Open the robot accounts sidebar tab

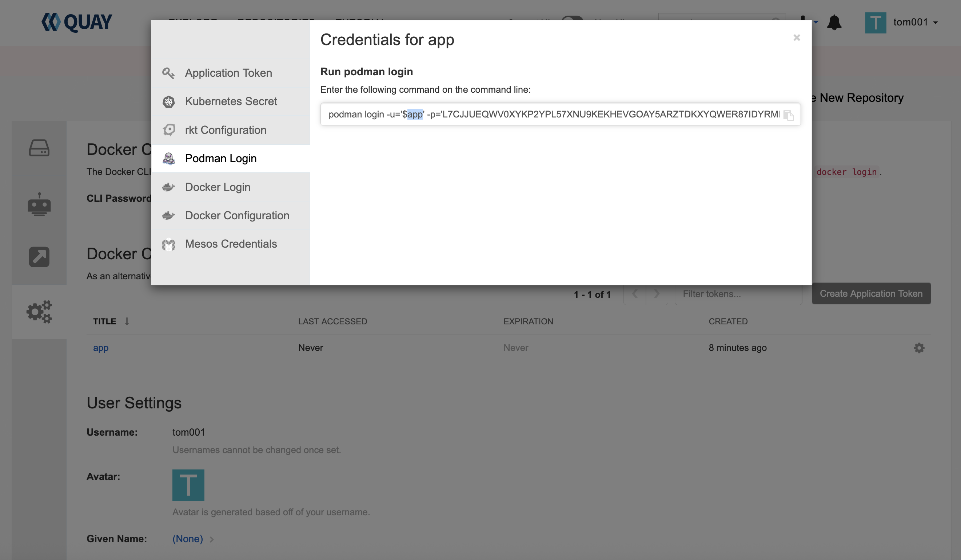[x=39, y=205]
